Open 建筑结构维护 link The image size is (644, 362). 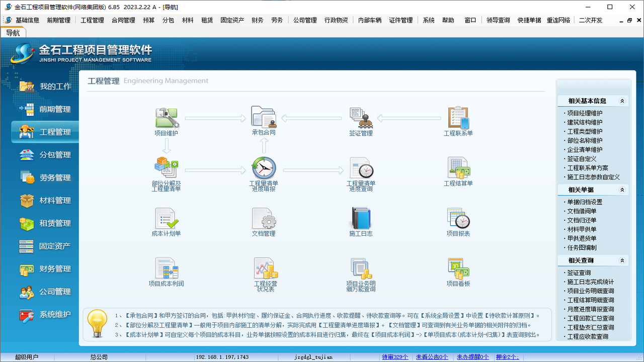[x=585, y=123]
